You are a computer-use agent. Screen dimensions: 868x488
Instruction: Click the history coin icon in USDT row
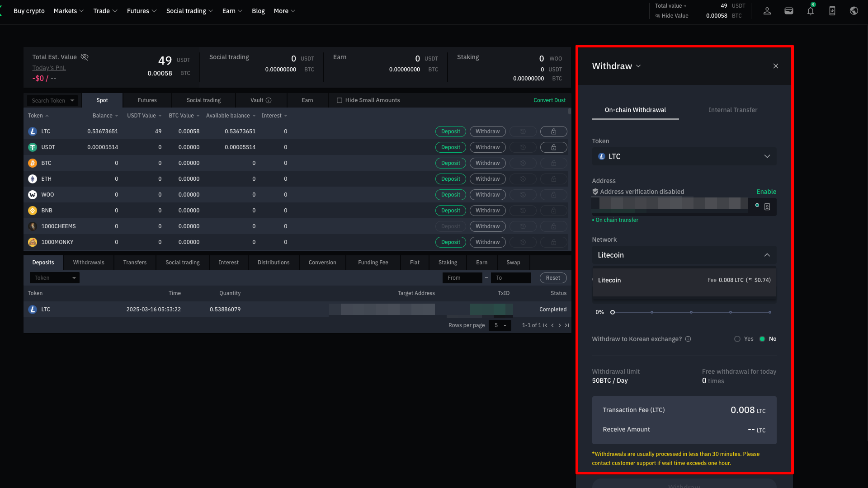523,147
